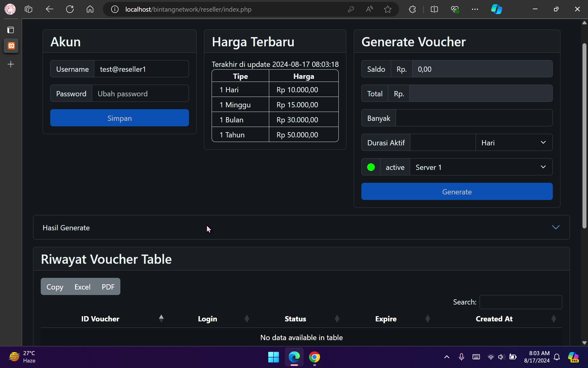Open the browser profile avatar
The width and height of the screenshot is (588, 368).
pyautogui.click(x=10, y=9)
